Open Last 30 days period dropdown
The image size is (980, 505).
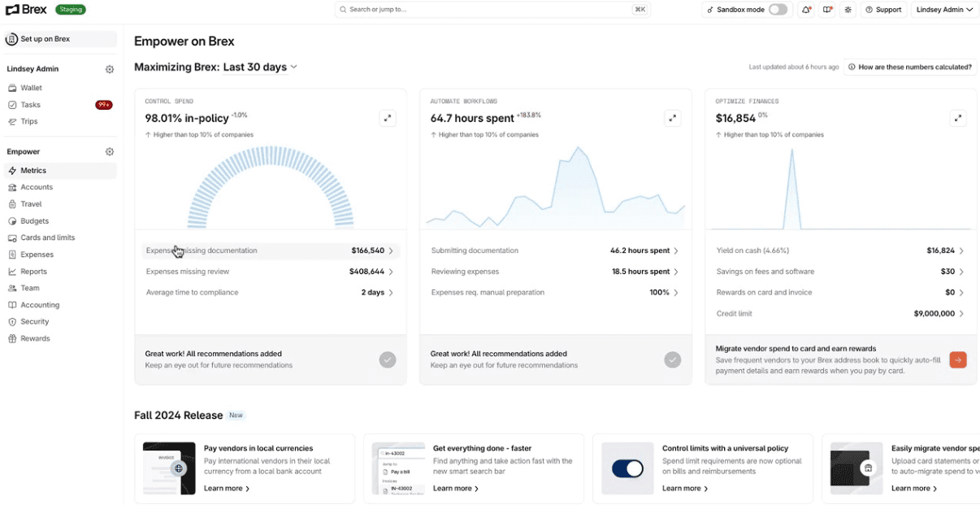[x=260, y=67]
